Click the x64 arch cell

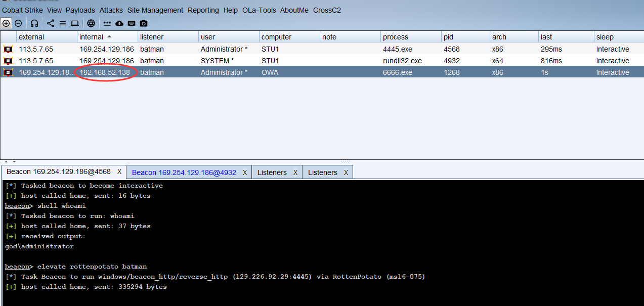pyautogui.click(x=514, y=61)
